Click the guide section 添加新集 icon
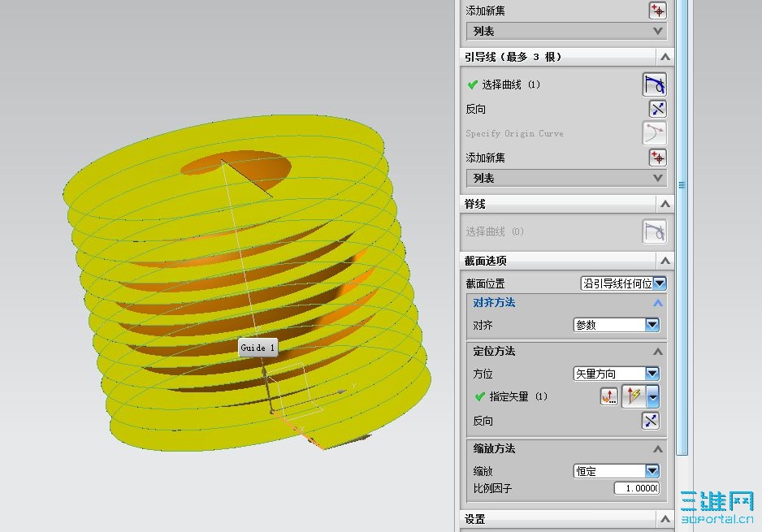This screenshot has width=762, height=532. pos(657,158)
